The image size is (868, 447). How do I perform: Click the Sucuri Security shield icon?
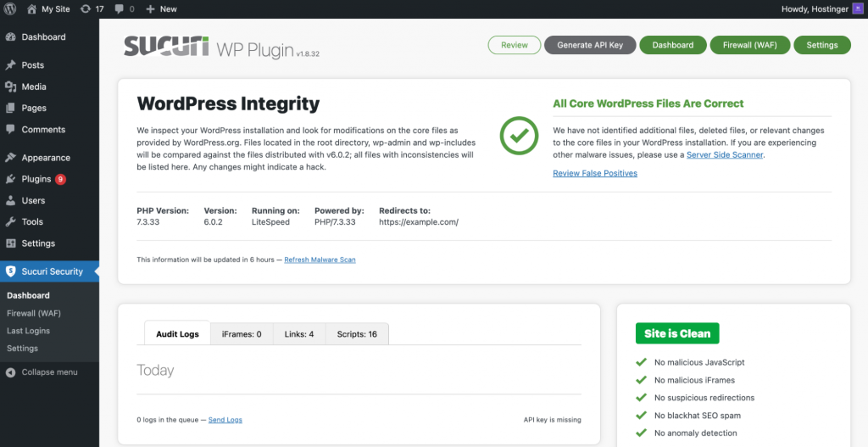(x=10, y=271)
